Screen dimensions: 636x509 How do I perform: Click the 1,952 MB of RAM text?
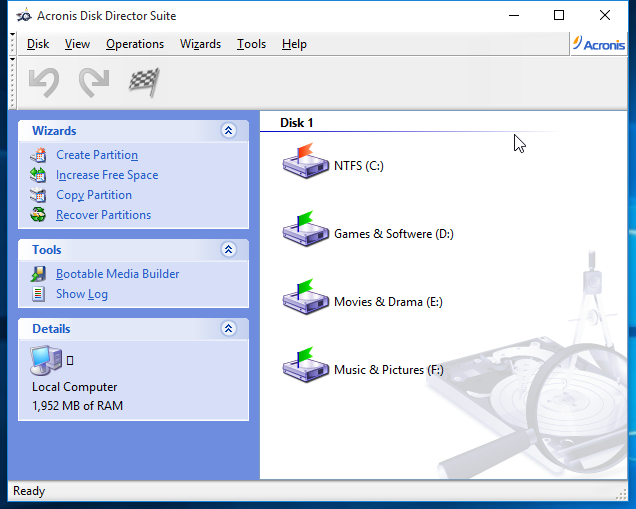pyautogui.click(x=77, y=406)
